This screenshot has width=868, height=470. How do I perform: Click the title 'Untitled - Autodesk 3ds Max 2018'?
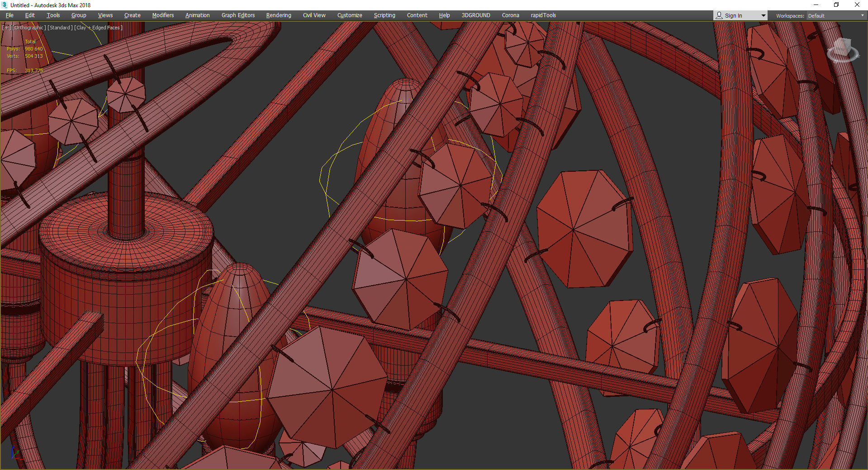pos(51,5)
